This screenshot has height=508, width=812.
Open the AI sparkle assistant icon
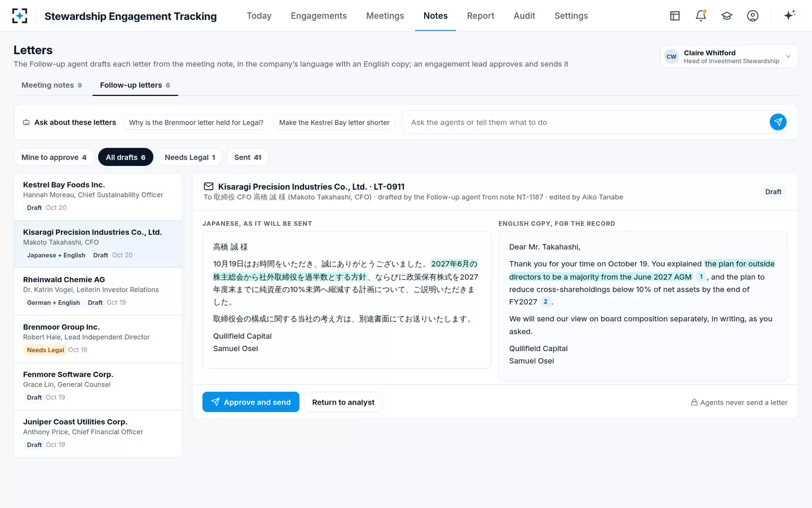(x=789, y=15)
